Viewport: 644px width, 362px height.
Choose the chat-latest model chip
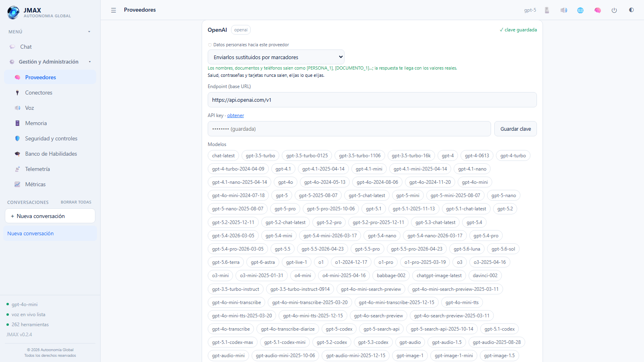point(223,156)
